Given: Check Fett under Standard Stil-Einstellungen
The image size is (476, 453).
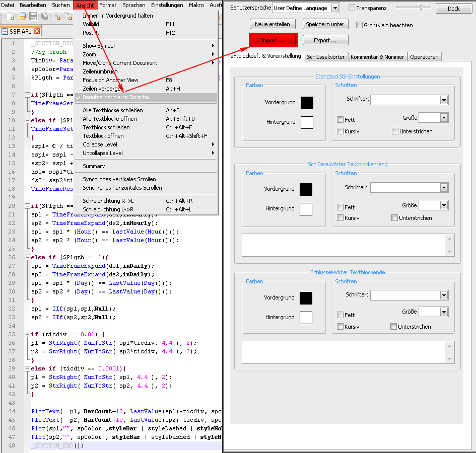Looking at the screenshot, I should [341, 120].
